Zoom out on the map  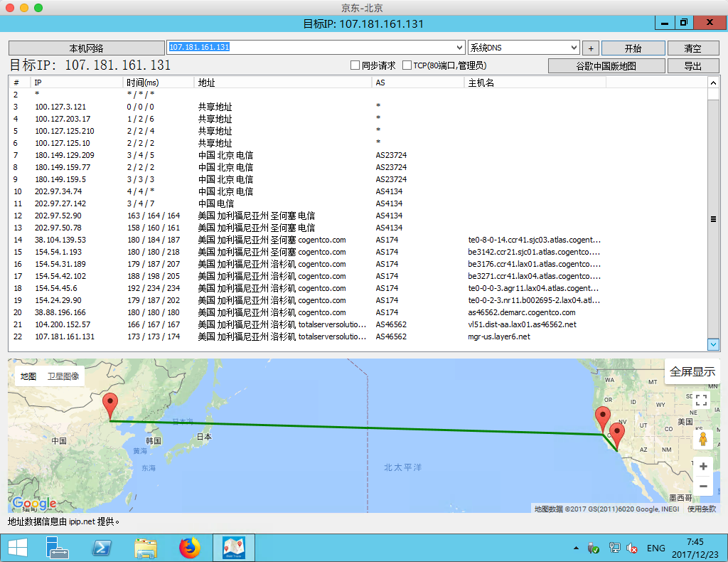click(x=703, y=487)
